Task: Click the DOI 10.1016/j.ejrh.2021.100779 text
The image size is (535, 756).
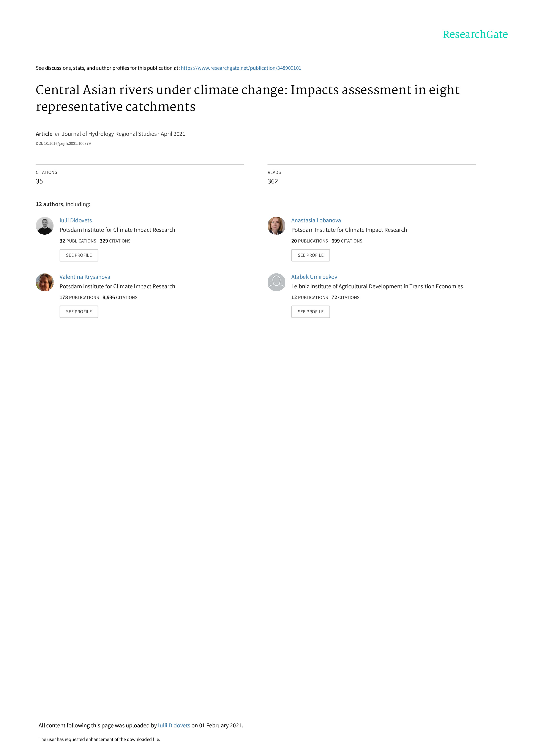Action: click(63, 143)
